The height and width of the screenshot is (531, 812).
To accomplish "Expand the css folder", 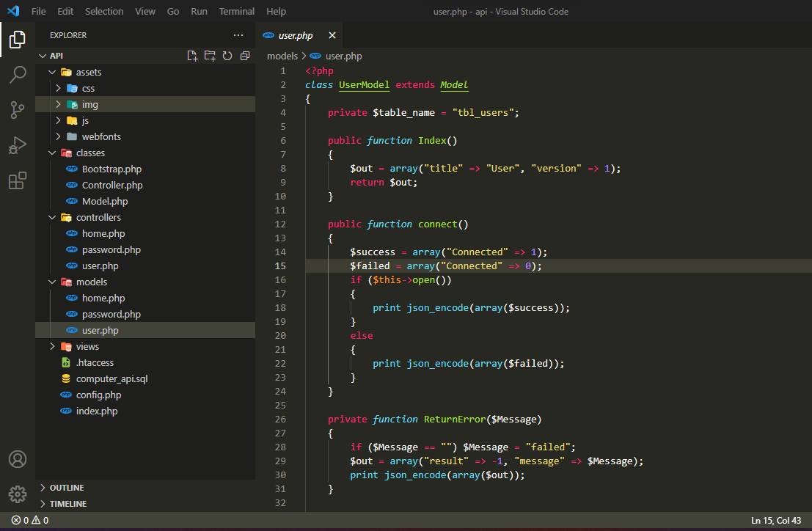I will [88, 88].
